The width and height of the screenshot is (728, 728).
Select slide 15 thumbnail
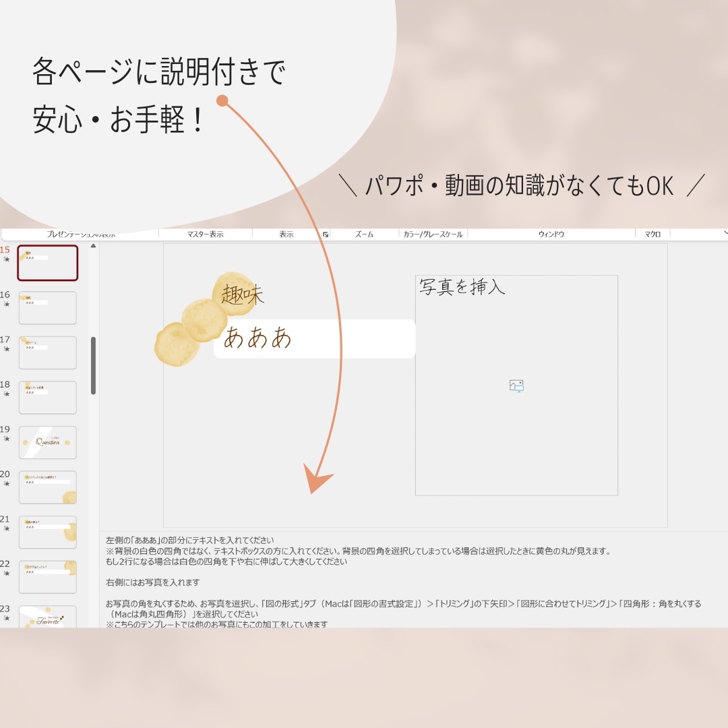point(47,263)
